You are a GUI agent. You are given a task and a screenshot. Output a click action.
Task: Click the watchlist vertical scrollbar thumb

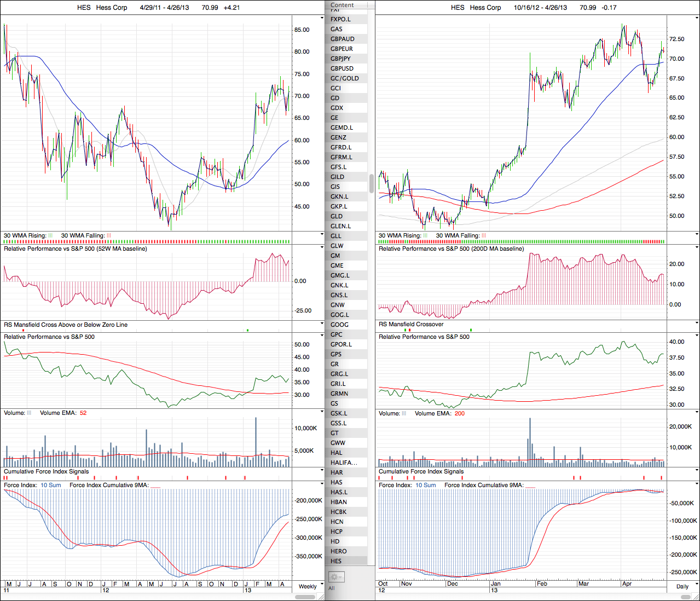(x=372, y=183)
